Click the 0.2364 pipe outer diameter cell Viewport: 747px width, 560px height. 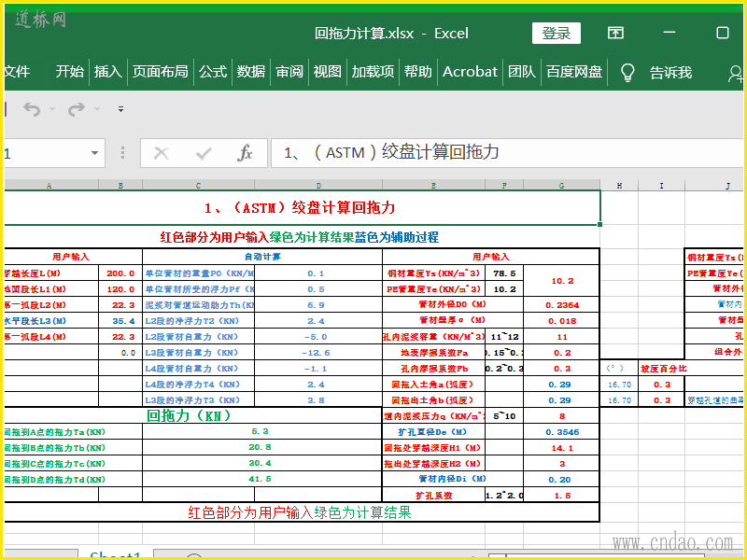pyautogui.click(x=562, y=305)
